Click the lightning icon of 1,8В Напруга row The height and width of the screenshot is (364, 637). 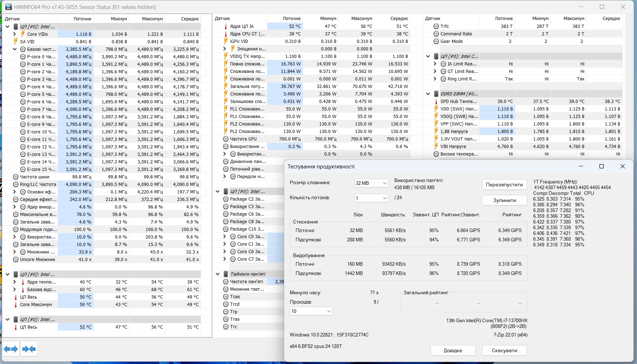pyautogui.click(x=436, y=131)
